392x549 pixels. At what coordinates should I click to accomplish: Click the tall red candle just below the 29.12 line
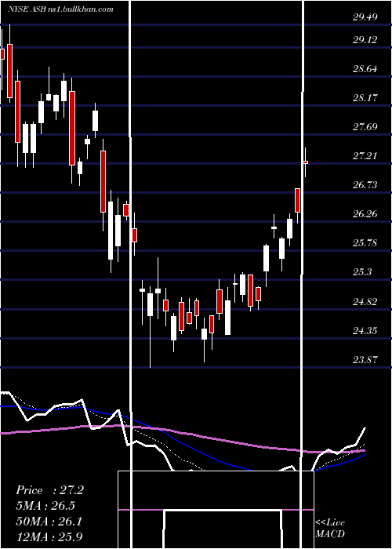[x=9, y=71]
